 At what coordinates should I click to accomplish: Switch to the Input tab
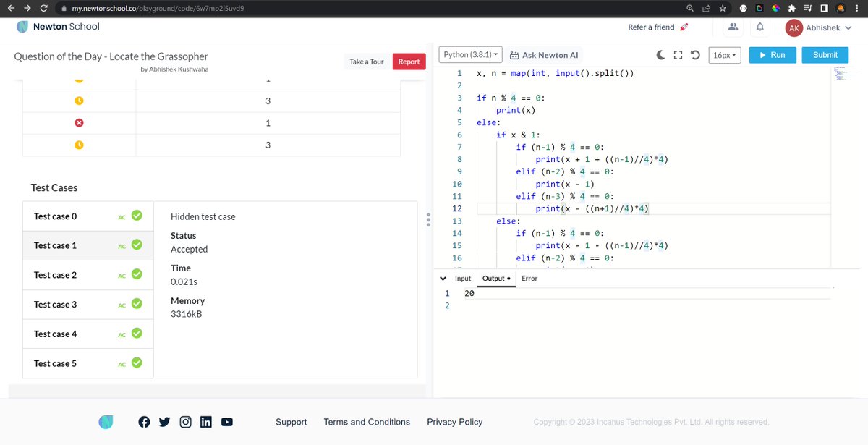[x=463, y=278]
